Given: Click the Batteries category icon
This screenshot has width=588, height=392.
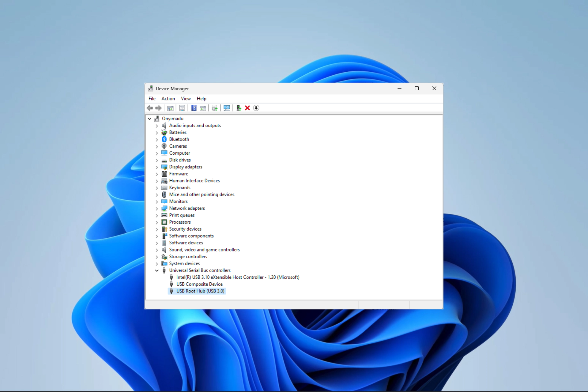Looking at the screenshot, I should tap(164, 132).
